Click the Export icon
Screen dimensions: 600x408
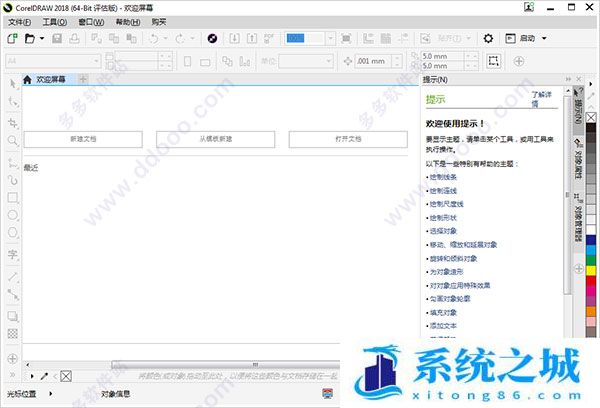tap(252, 38)
